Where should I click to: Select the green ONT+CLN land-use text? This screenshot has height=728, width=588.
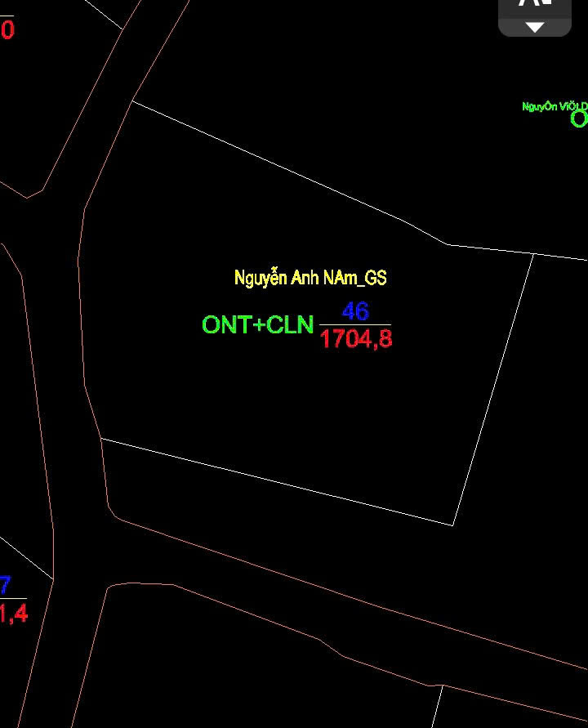[257, 325]
